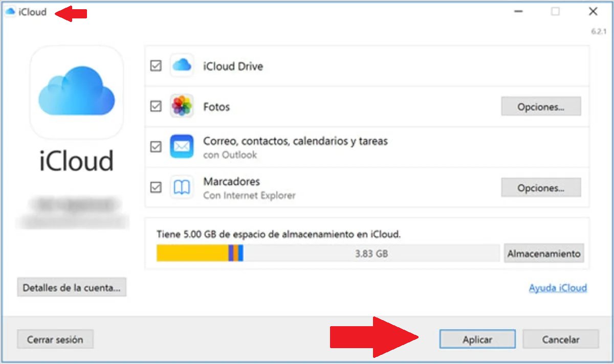Click the 'Con Internet Explorer' subtitle
614x364 pixels.
[x=249, y=195]
